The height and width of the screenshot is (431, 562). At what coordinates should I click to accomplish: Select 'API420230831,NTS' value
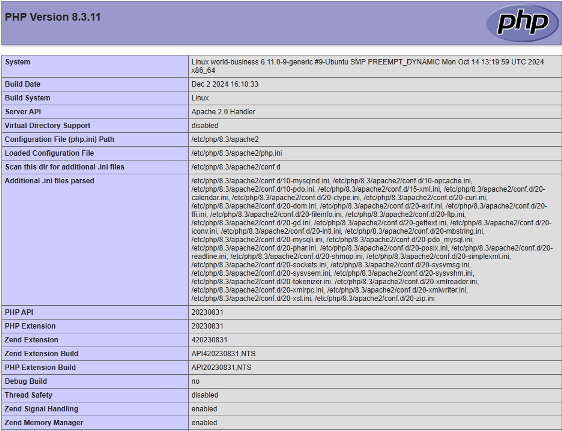coord(223,354)
